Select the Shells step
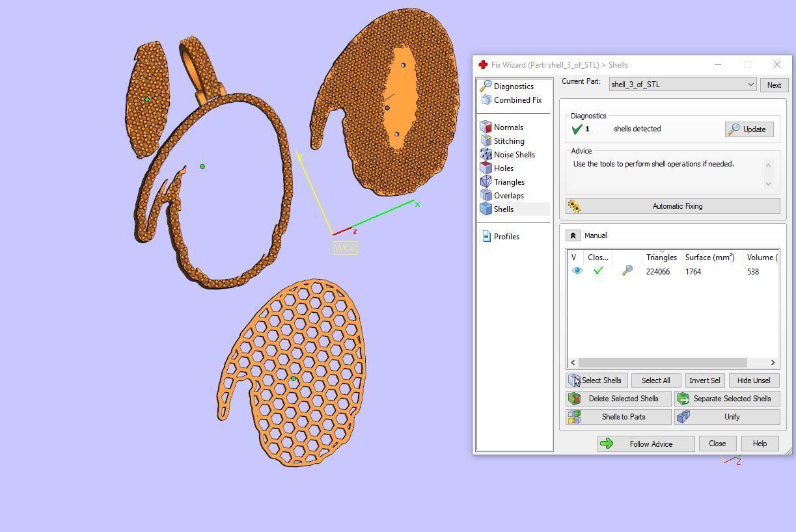 (504, 209)
